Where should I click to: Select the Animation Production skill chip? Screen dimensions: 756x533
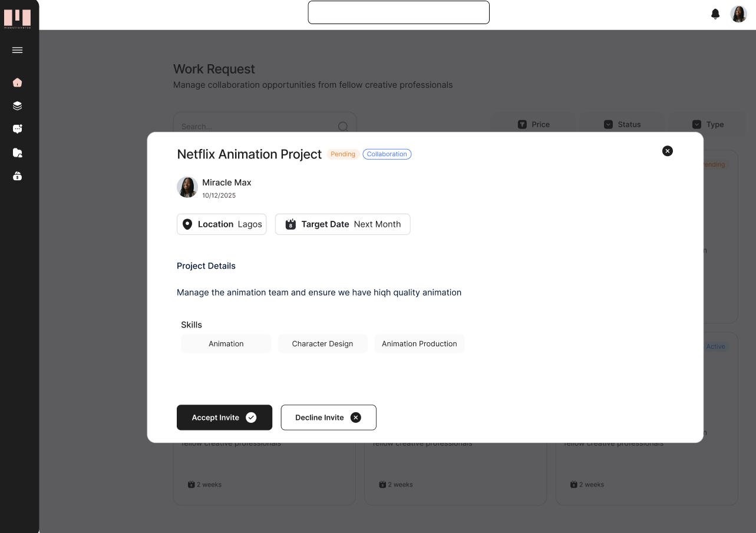(x=419, y=343)
